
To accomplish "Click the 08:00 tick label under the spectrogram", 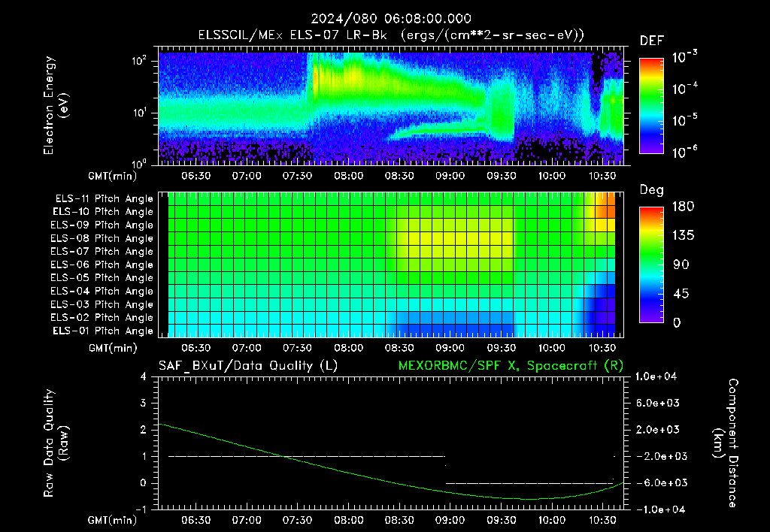I will 349,176.
